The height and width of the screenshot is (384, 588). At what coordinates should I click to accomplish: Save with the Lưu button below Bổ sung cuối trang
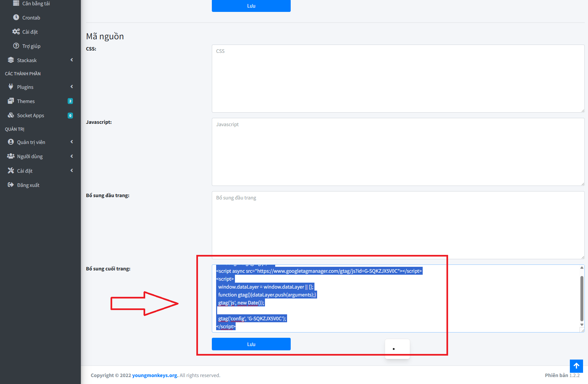pos(251,344)
